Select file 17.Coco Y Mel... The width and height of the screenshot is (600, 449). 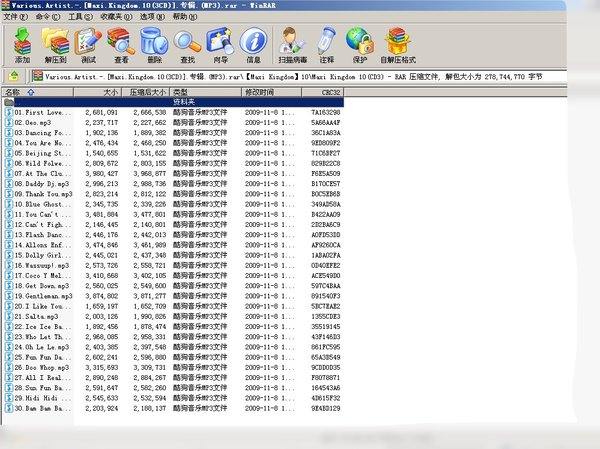[173, 276]
